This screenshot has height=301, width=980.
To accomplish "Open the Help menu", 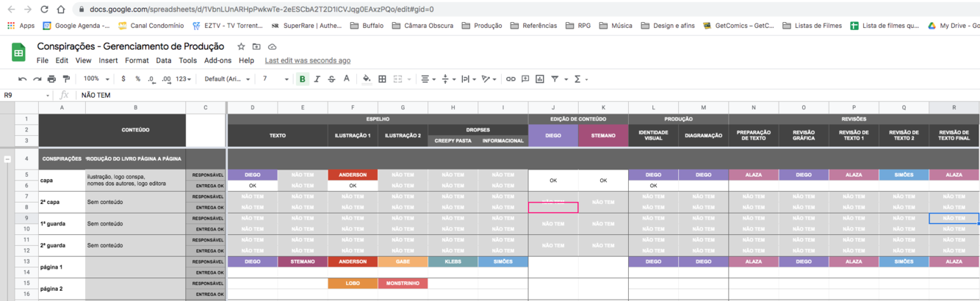I will [x=247, y=60].
